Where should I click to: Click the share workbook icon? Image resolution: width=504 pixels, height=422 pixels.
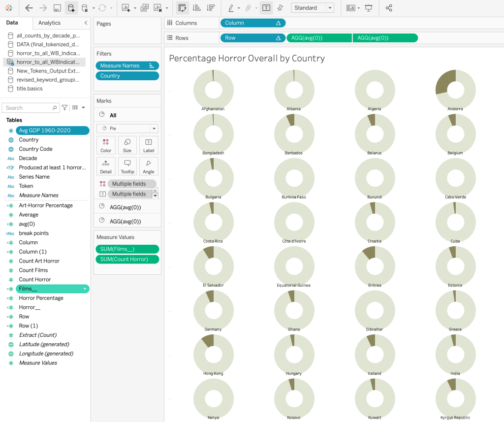pos(389,8)
